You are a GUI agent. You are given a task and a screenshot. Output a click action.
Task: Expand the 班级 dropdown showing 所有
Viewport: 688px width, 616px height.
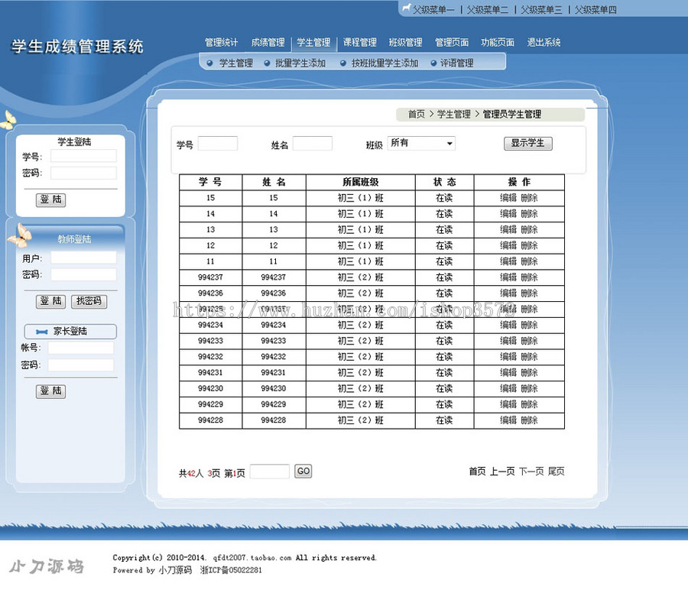click(x=421, y=144)
